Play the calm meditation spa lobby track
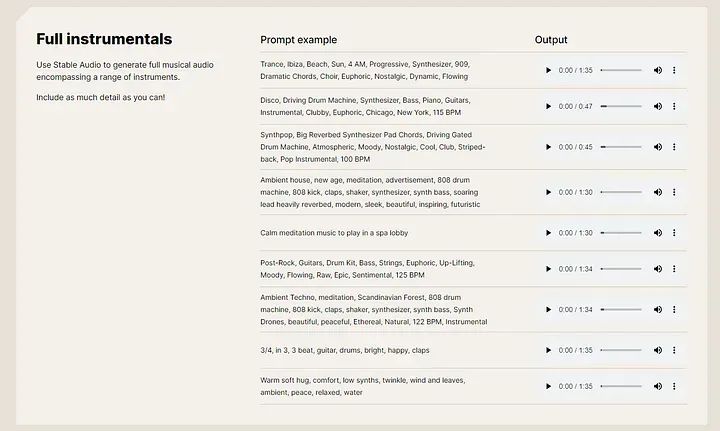This screenshot has height=431, width=720. [548, 233]
